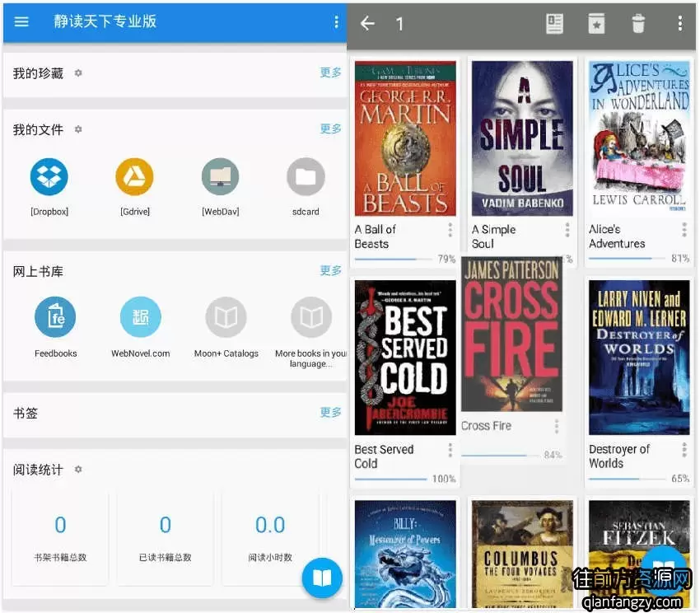700x613 pixels.
Task: Open book details icon in gray toolbar
Action: point(554,23)
